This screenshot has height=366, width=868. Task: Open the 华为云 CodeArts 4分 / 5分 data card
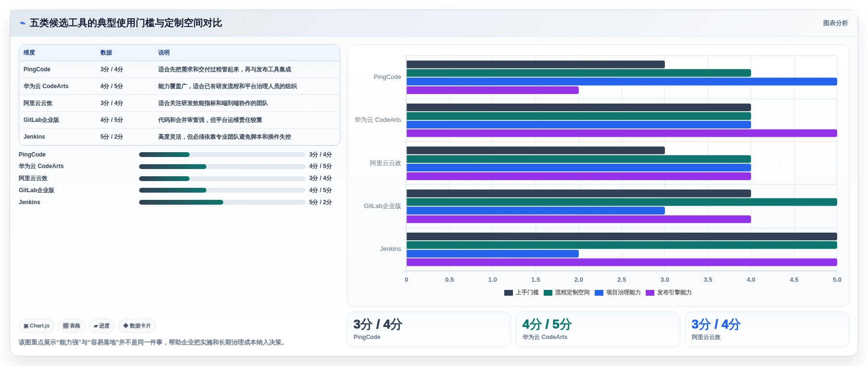pyautogui.click(x=598, y=329)
